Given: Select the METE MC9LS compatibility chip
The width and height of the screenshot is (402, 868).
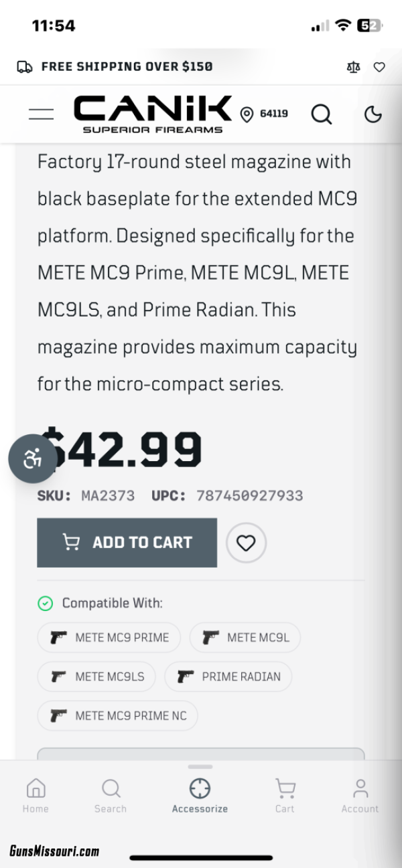Looking at the screenshot, I should [x=96, y=677].
